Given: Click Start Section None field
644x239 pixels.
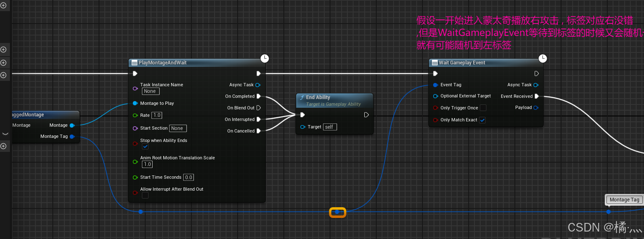Looking at the screenshot, I should (178, 128).
